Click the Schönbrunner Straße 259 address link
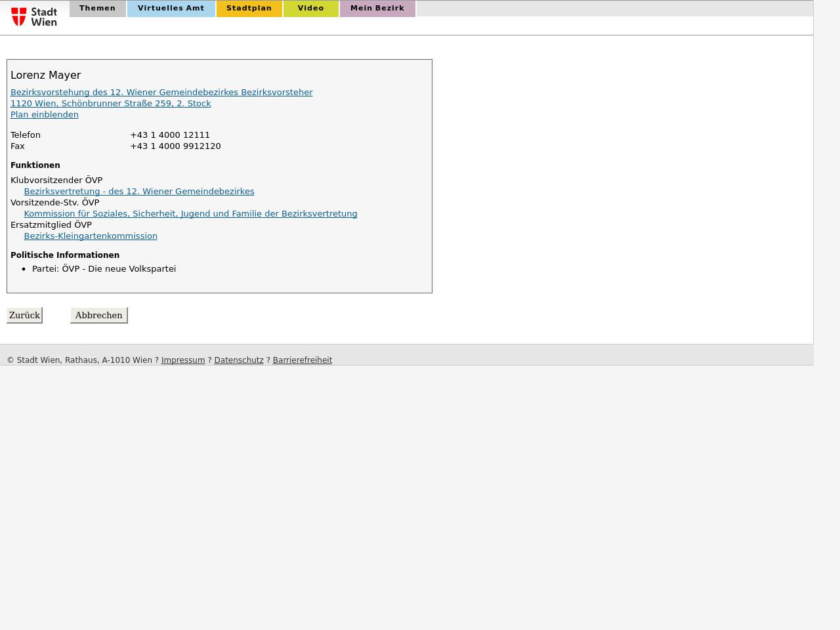The width and height of the screenshot is (840, 630). (x=110, y=104)
